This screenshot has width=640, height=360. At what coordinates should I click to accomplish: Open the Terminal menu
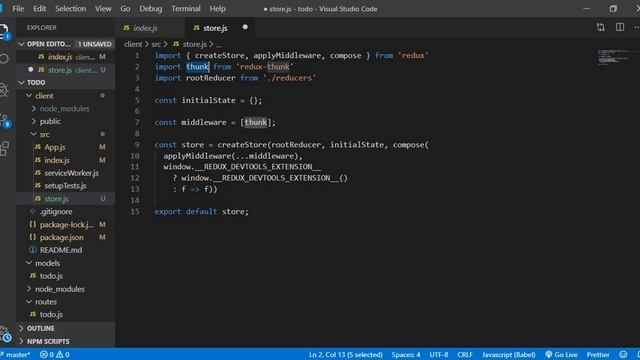186,9
